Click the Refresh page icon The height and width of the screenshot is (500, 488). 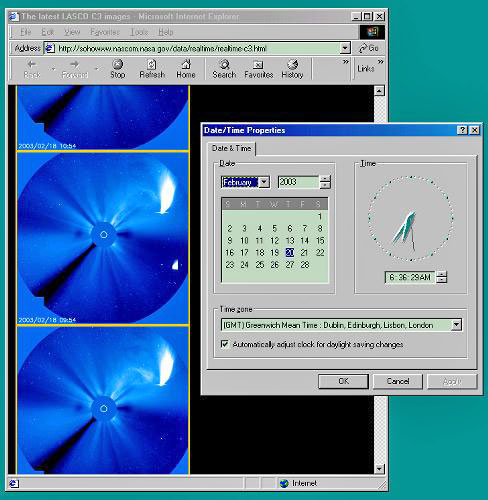pyautogui.click(x=152, y=64)
